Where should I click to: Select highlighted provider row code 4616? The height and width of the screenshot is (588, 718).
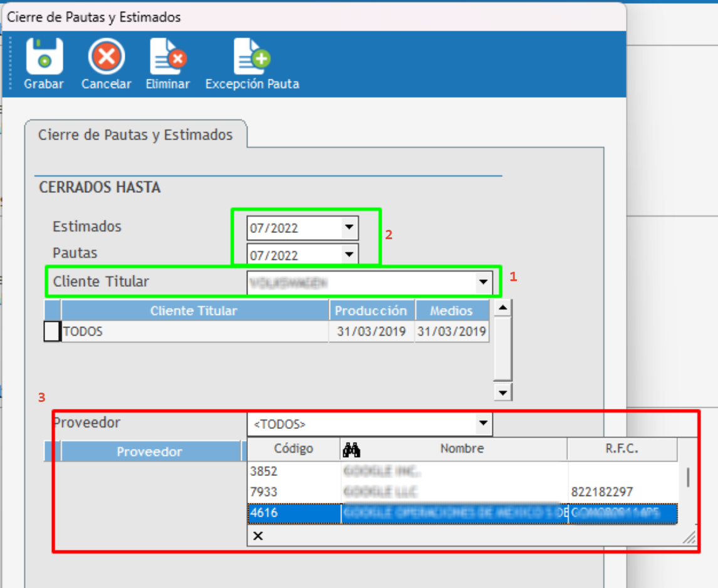click(462, 513)
